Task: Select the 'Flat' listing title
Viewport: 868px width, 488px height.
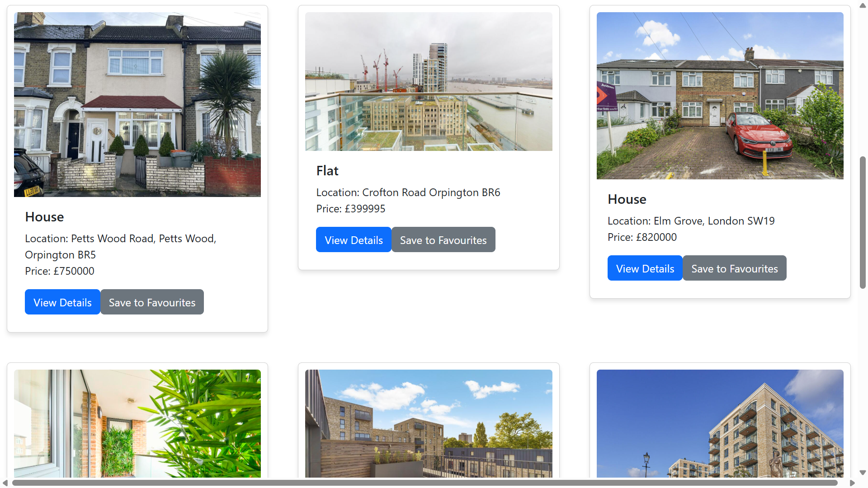Action: point(327,171)
